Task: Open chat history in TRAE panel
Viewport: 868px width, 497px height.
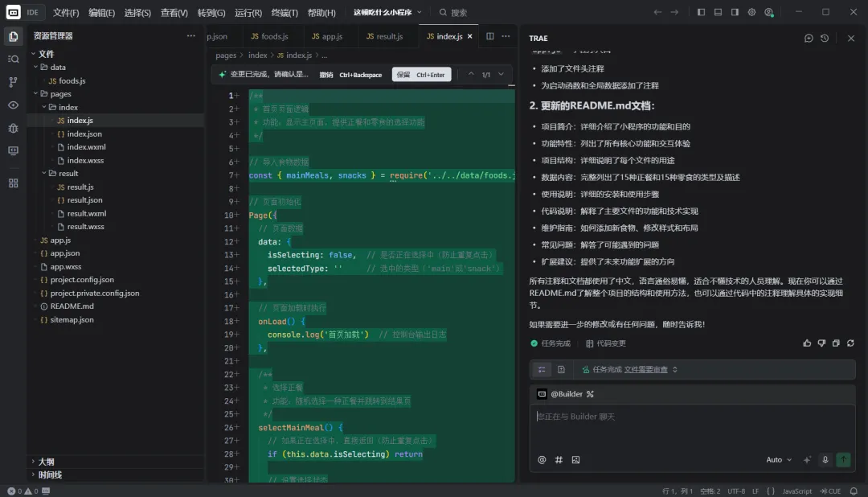Action: coord(825,39)
